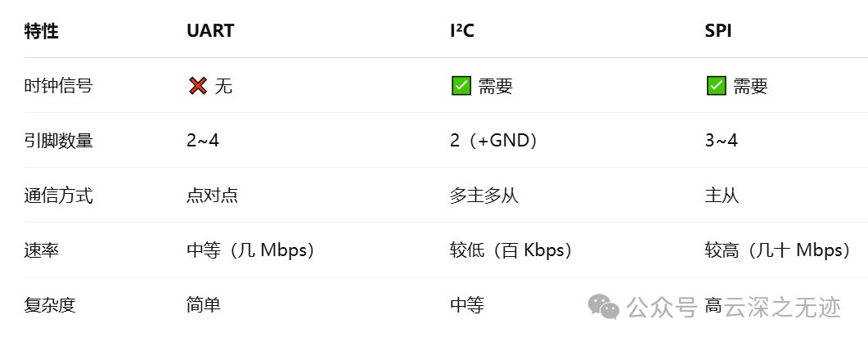Select the I²C column header
This screenshot has height=342, width=868.
pos(461,31)
